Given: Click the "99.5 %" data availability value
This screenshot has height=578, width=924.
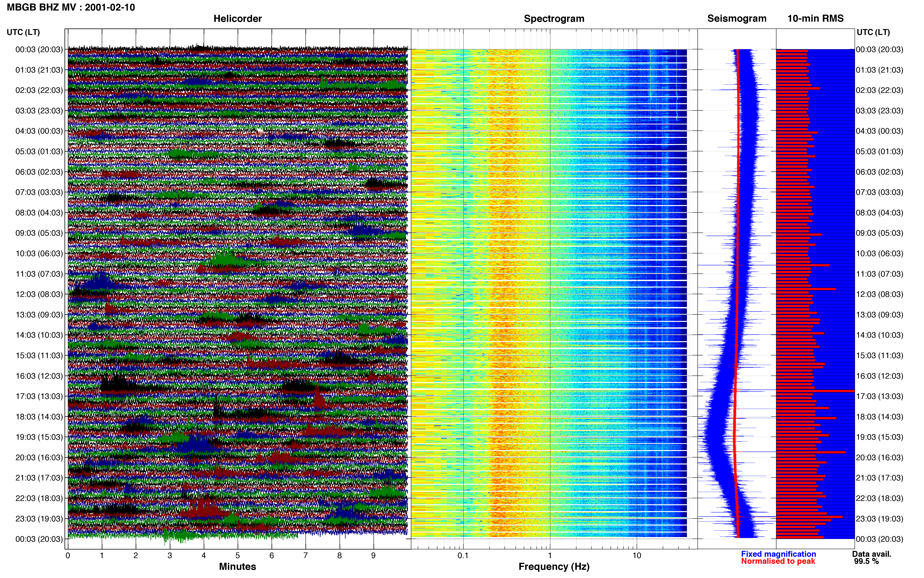Looking at the screenshot, I should click(866, 561).
